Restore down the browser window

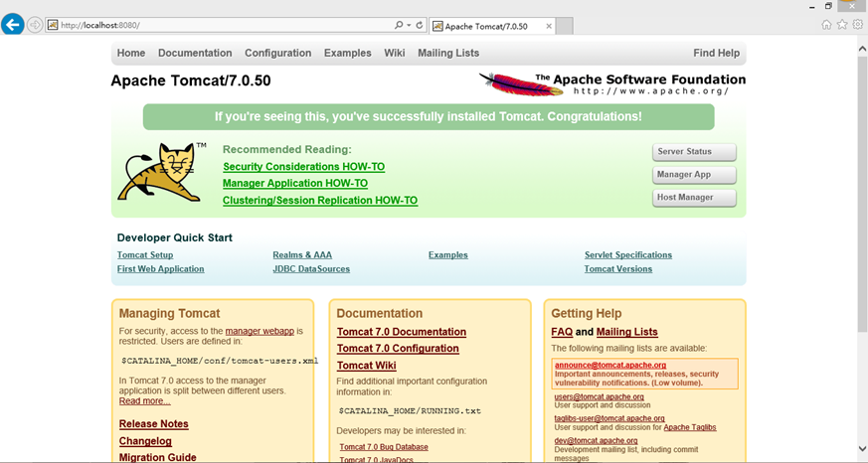coord(828,6)
